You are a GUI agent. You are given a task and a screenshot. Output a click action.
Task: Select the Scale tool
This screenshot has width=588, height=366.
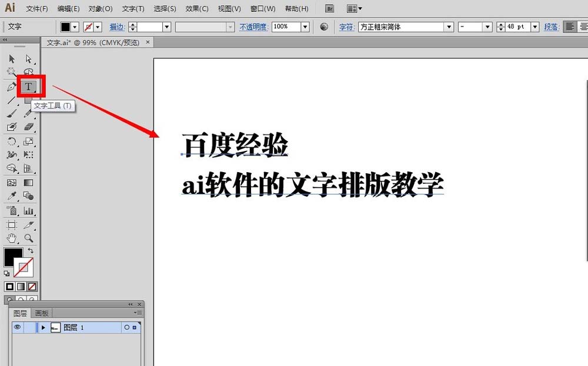click(x=28, y=141)
